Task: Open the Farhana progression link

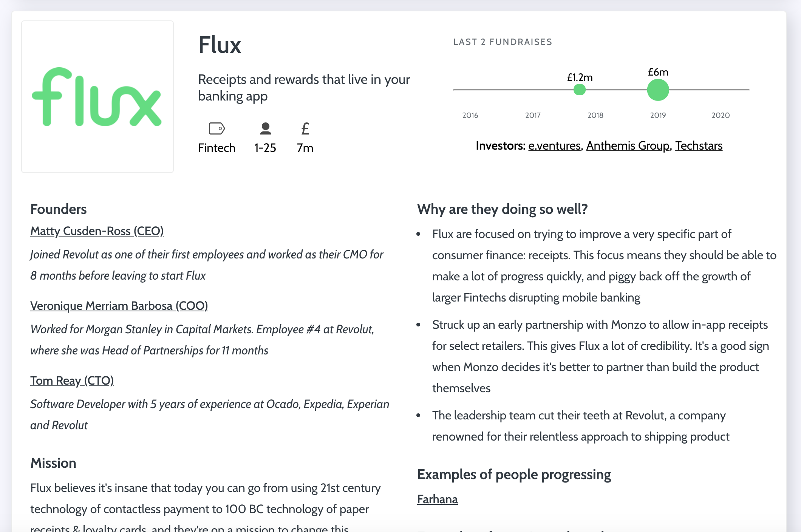Action: tap(437, 500)
